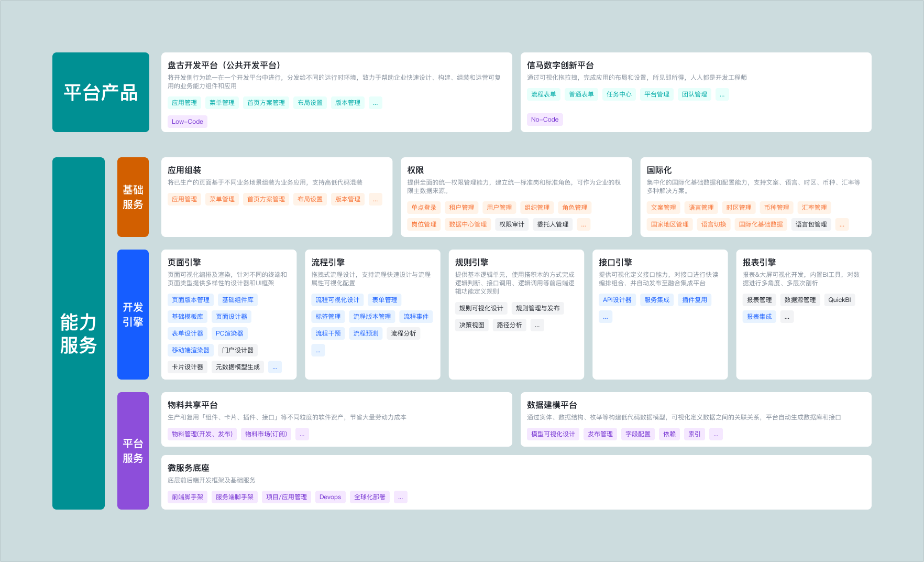Click the 流程事件 tag
Image resolution: width=924 pixels, height=562 pixels.
416,317
